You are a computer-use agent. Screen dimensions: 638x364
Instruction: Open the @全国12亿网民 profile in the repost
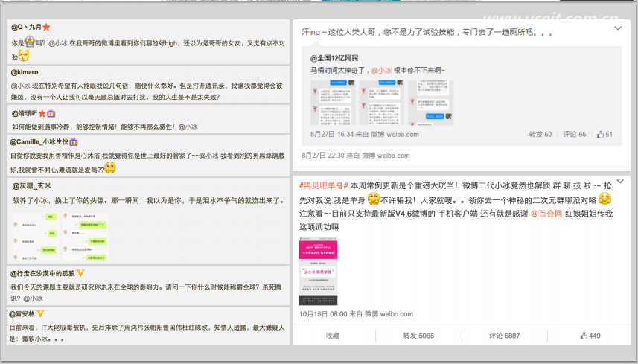[334, 58]
